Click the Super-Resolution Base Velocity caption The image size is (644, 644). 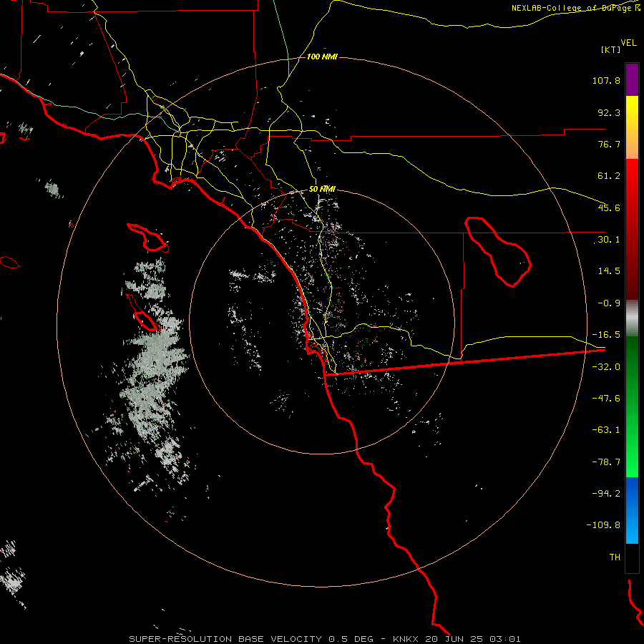pyautogui.click(x=325, y=639)
